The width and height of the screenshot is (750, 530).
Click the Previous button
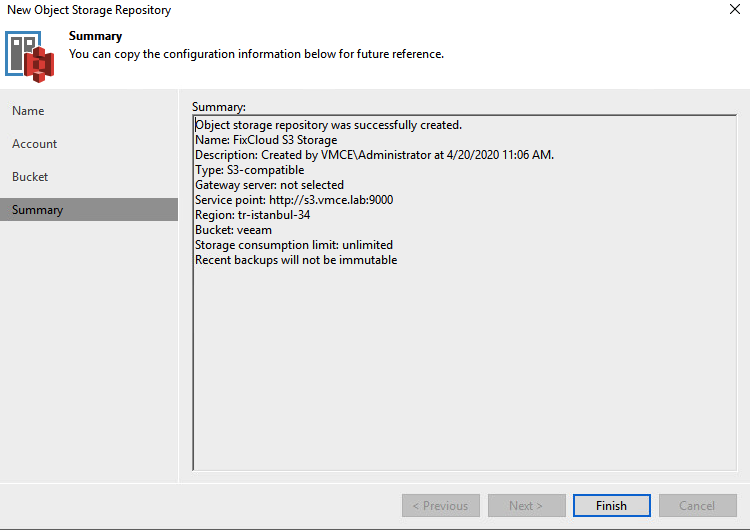[x=441, y=506]
